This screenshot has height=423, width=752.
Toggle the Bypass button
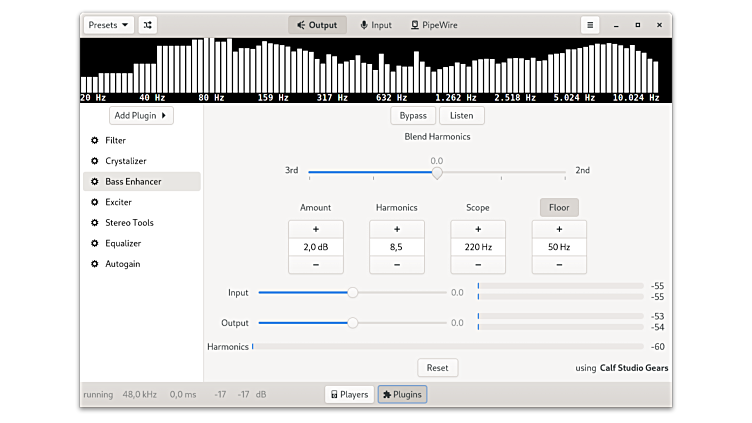pos(413,116)
